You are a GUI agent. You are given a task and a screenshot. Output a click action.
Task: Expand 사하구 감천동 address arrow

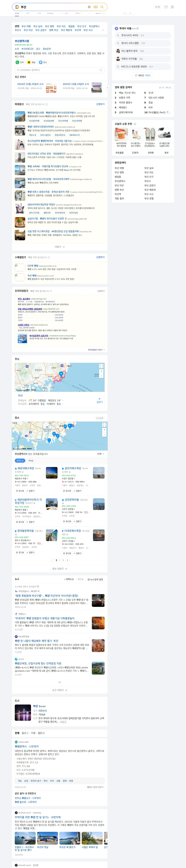74,509
